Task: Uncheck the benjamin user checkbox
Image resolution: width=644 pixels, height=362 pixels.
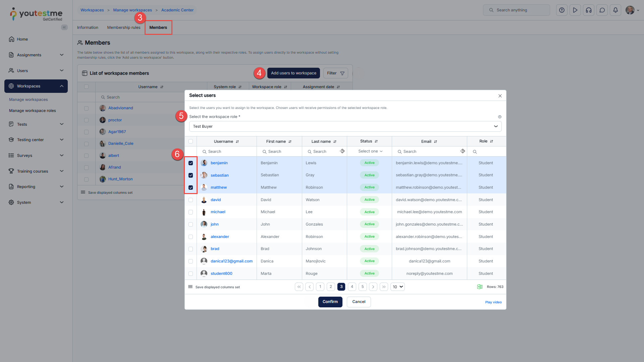Action: pyautogui.click(x=191, y=163)
